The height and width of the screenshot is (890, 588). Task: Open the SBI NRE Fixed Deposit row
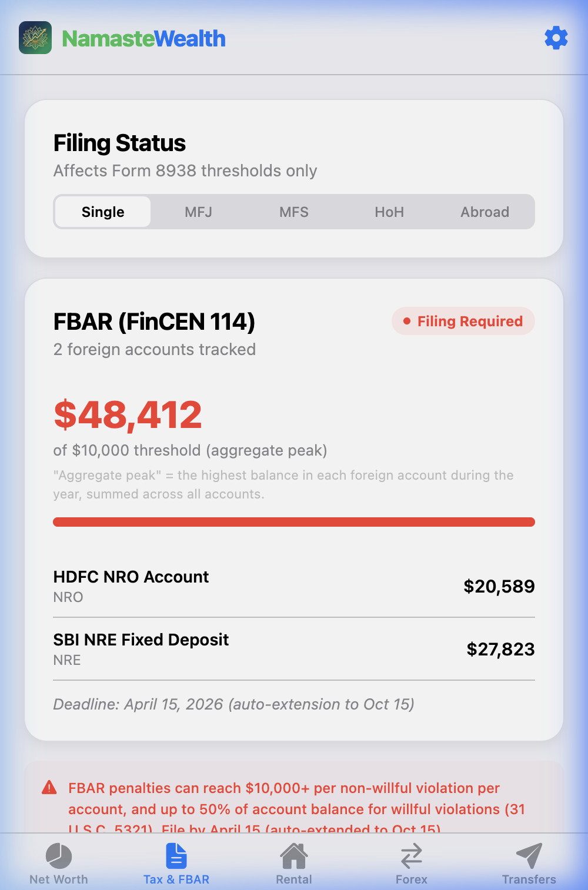coord(294,649)
